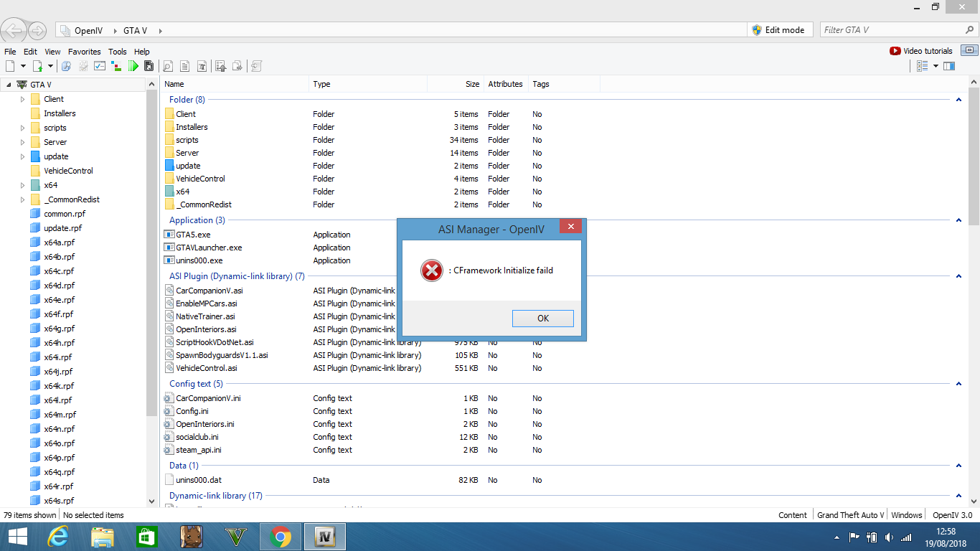Viewport: 980px width, 551px height.
Task: Click the GTA V breadcrumb path segment
Action: pos(135,31)
